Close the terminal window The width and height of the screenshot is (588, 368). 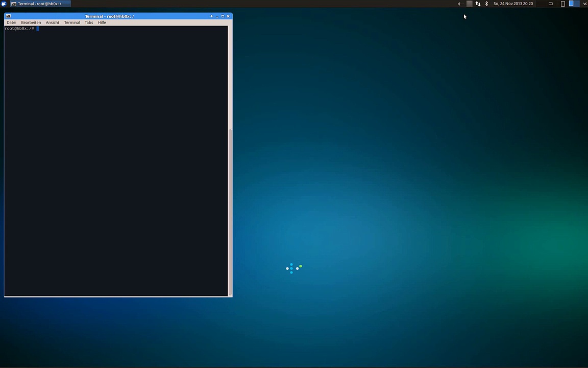pos(228,16)
